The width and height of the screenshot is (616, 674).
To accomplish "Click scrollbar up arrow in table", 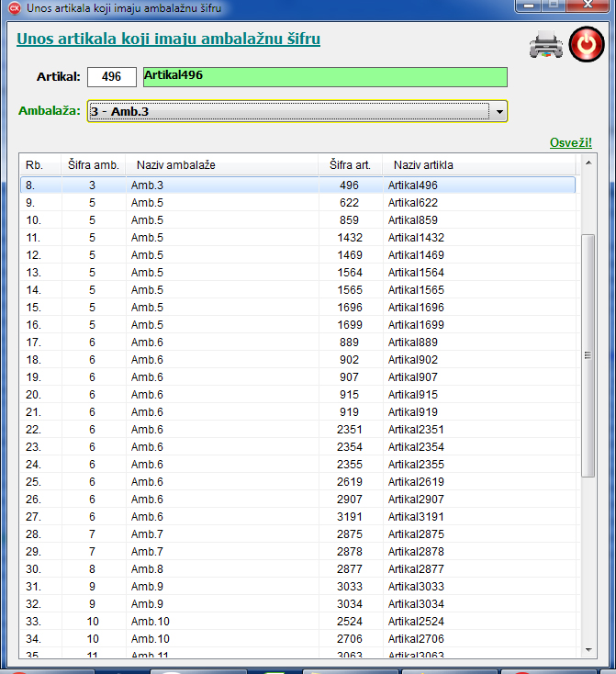I will 588,163.
